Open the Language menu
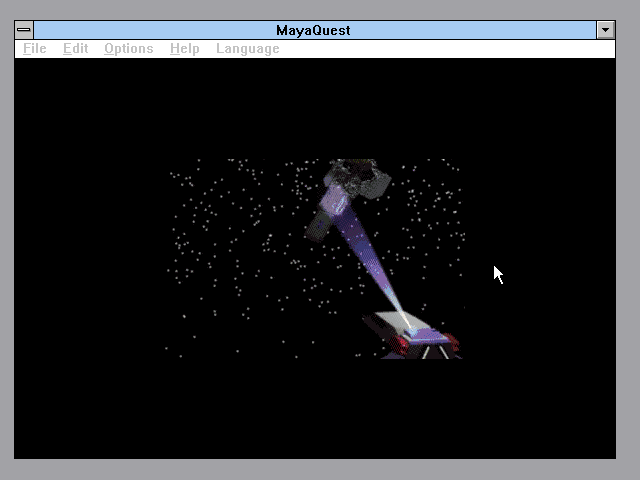 pyautogui.click(x=248, y=49)
